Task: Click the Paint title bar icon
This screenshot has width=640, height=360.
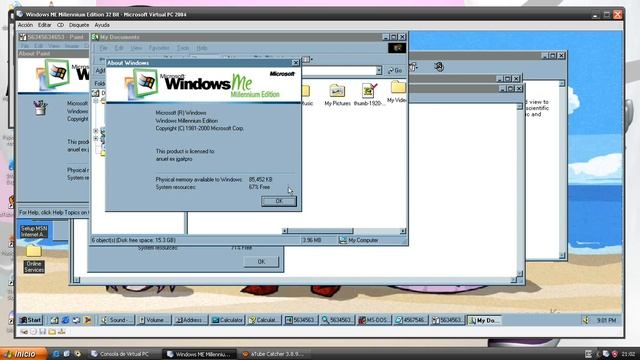Action: pos(23,37)
